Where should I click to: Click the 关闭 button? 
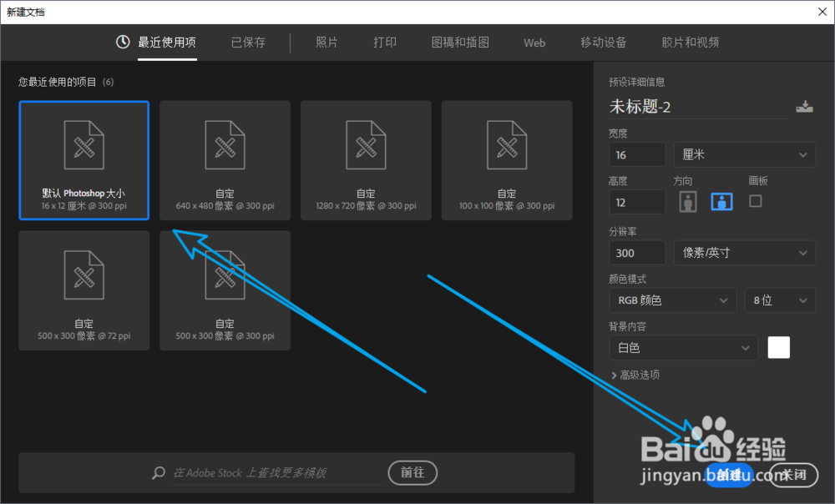[793, 475]
